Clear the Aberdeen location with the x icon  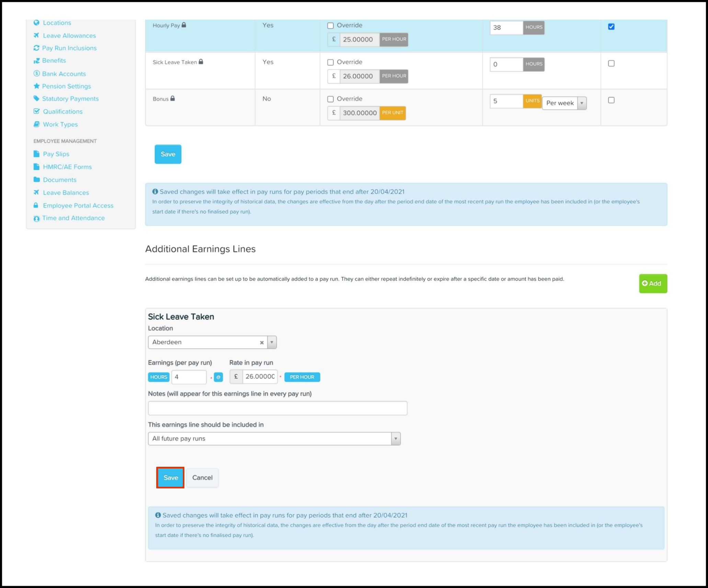262,342
